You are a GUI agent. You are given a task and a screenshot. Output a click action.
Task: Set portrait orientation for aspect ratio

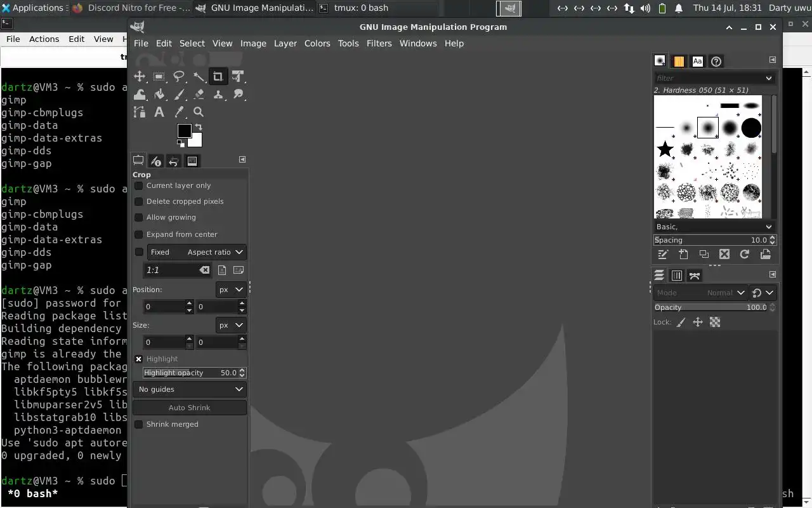pos(223,270)
